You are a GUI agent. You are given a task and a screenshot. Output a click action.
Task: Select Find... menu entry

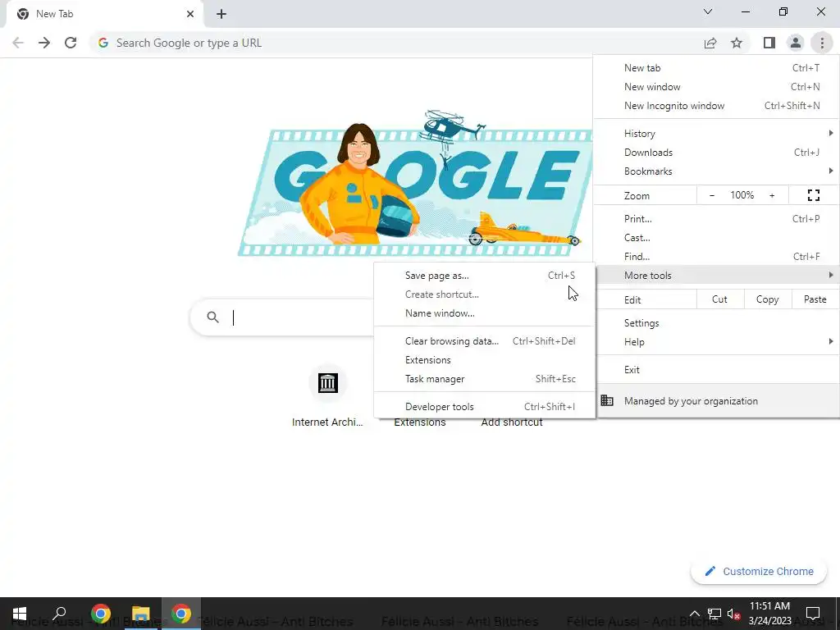pyautogui.click(x=716, y=256)
